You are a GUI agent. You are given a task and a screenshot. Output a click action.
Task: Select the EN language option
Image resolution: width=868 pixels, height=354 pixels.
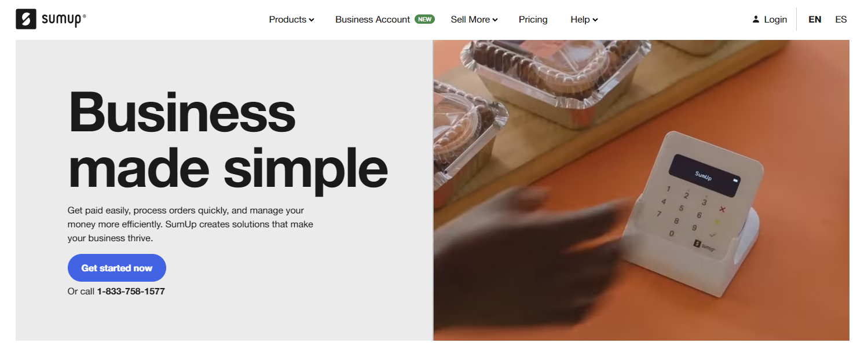815,20
